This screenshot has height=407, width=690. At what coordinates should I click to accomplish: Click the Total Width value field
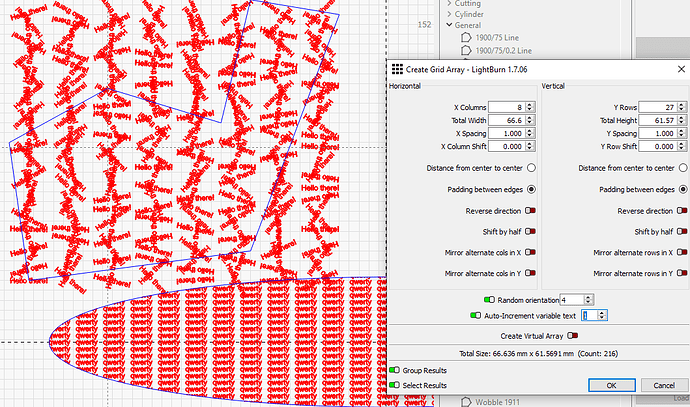[x=507, y=120]
